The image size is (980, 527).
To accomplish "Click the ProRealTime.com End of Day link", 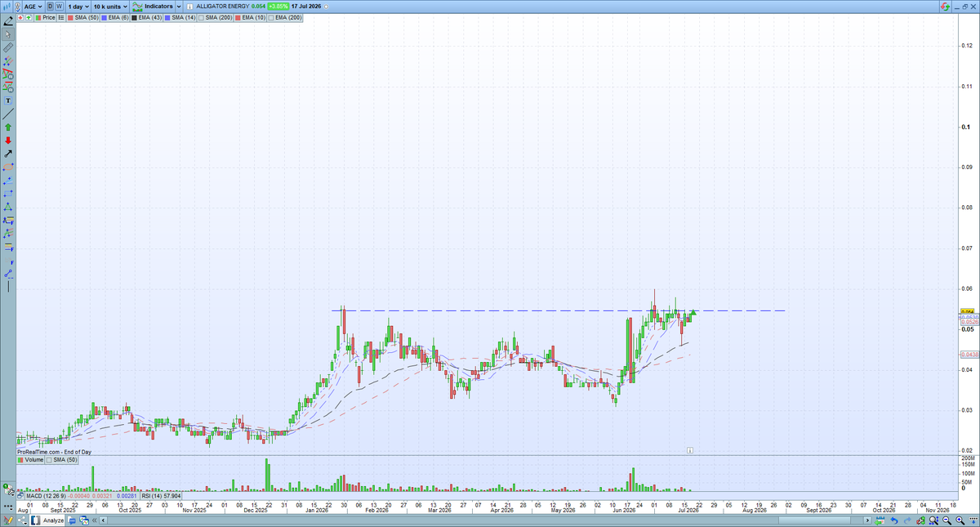I will (54, 451).
